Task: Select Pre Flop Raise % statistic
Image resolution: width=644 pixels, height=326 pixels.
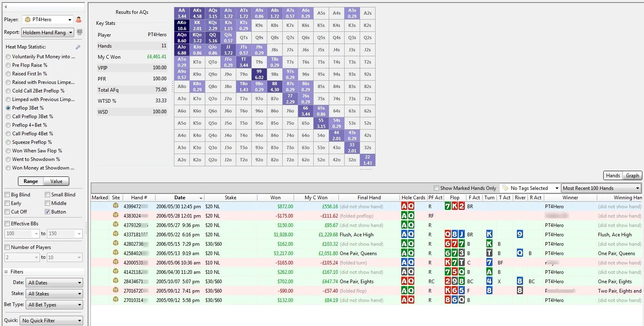Action: point(8,65)
